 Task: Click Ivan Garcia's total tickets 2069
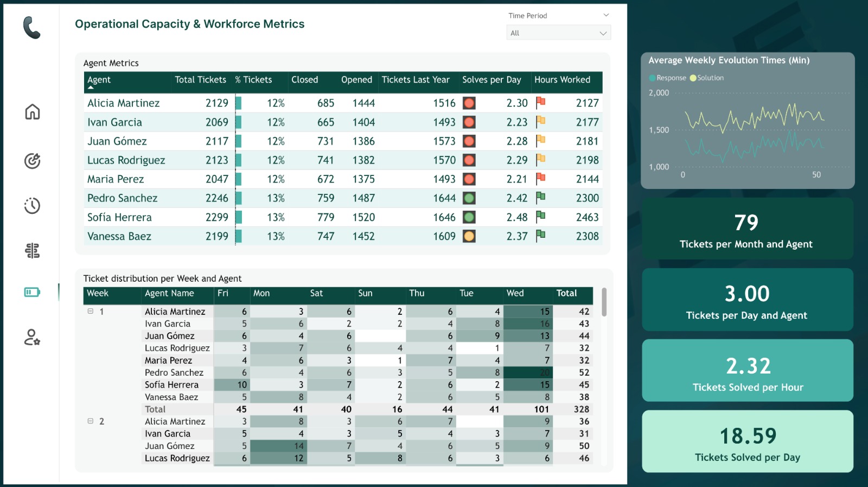(216, 122)
